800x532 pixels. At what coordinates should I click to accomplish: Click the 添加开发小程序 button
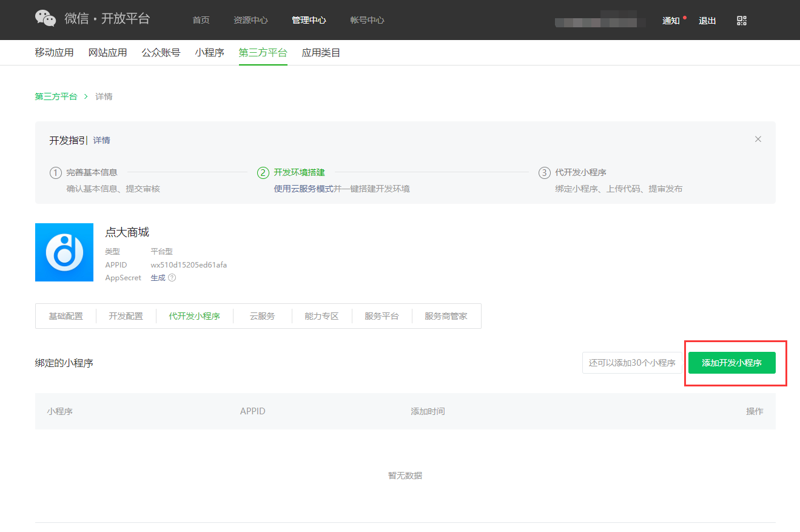click(732, 363)
